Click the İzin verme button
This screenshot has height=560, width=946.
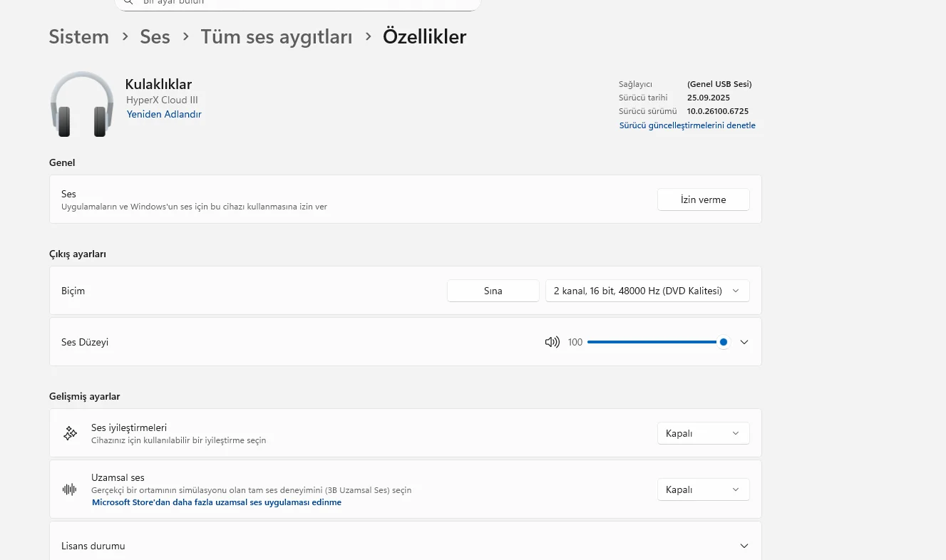(703, 199)
